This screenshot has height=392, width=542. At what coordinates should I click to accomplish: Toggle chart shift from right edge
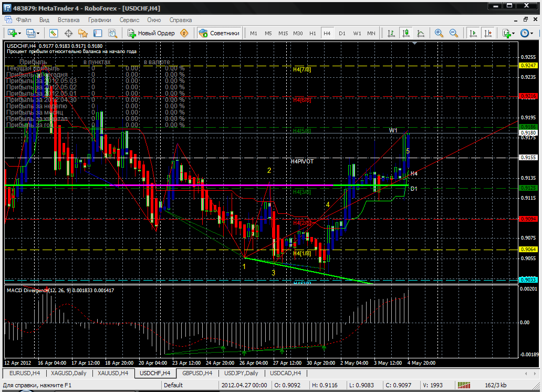[x=488, y=33]
